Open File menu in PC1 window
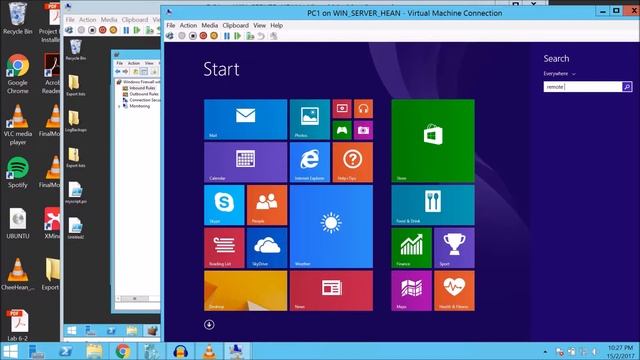Image resolution: width=640 pixels, height=360 pixels. (x=171, y=25)
